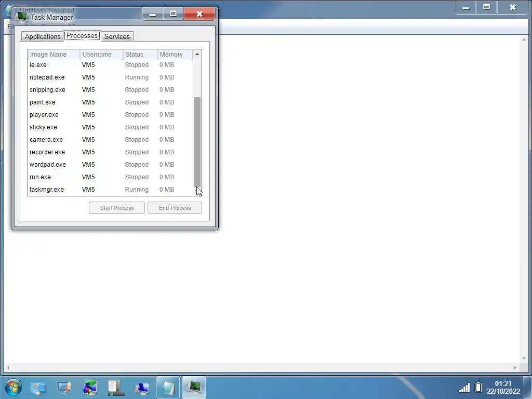Open the server tower taskbar icon
532x399 pixels.
pyautogui.click(x=116, y=388)
